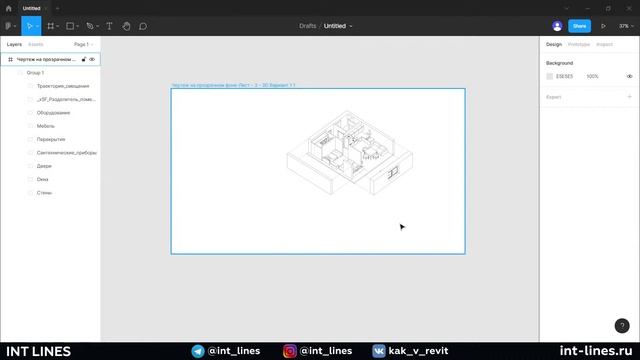Add an Export setting with plus icon
Screen dimensions: 640x360
coord(629,97)
